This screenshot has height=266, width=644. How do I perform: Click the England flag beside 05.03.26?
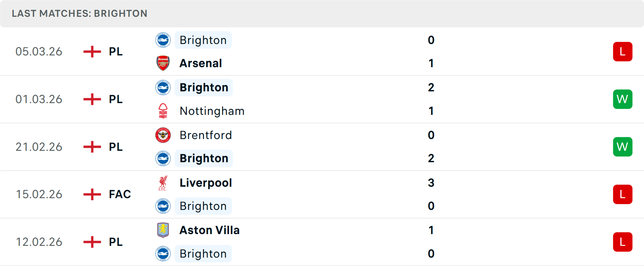92,51
